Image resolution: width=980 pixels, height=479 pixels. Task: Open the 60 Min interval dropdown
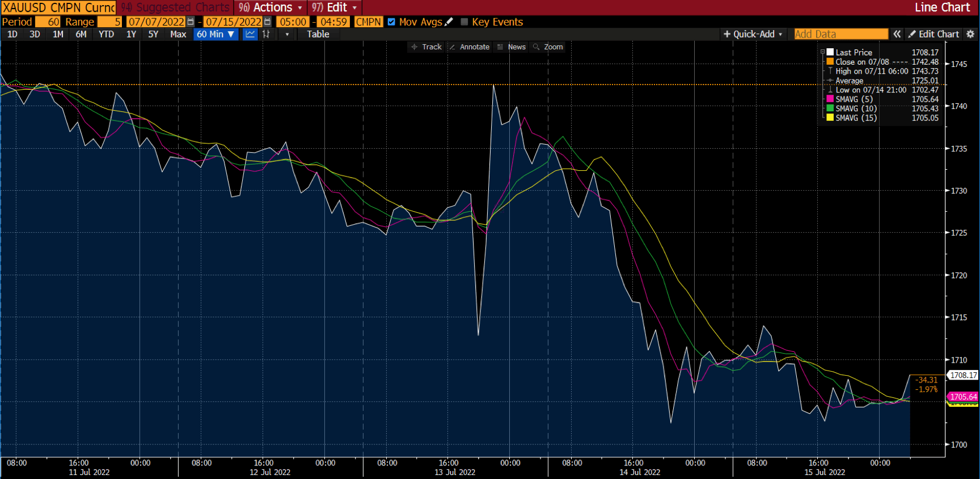(x=216, y=34)
